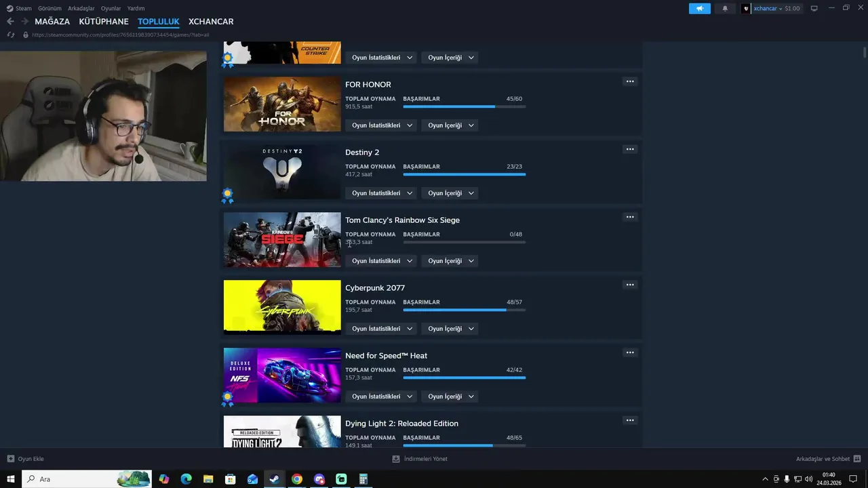The width and height of the screenshot is (868, 488).
Task: Open options menu for Cyberpunk 2077
Action: 630,285
